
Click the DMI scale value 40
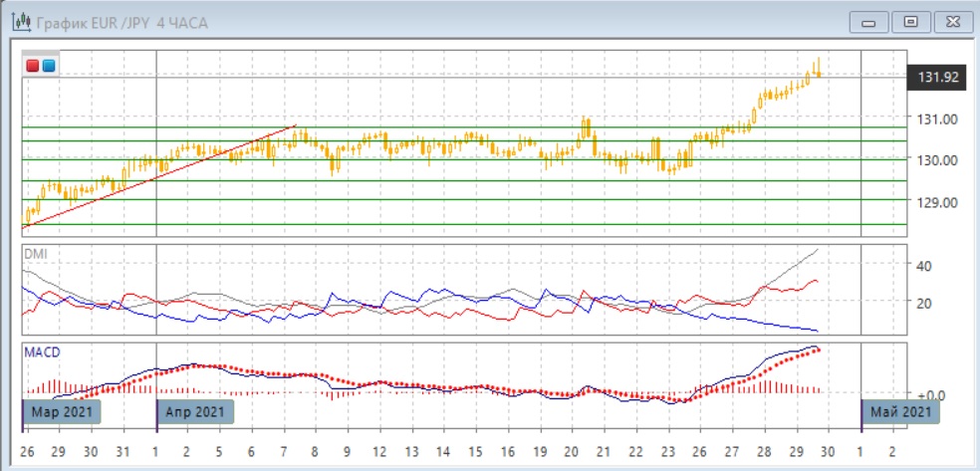click(x=924, y=266)
